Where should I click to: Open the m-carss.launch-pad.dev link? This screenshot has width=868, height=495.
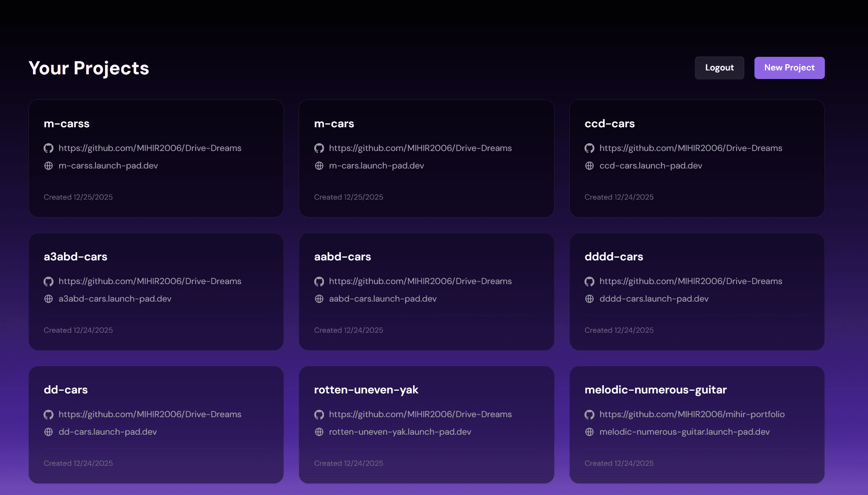pos(108,165)
